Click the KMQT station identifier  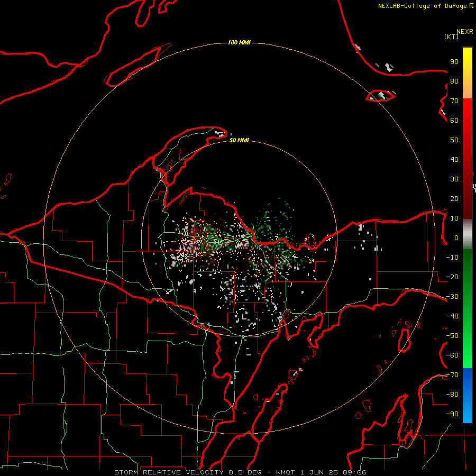(x=286, y=472)
